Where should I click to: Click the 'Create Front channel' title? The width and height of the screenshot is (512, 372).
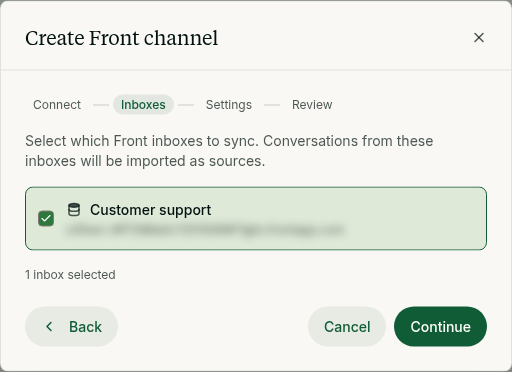coord(122,38)
